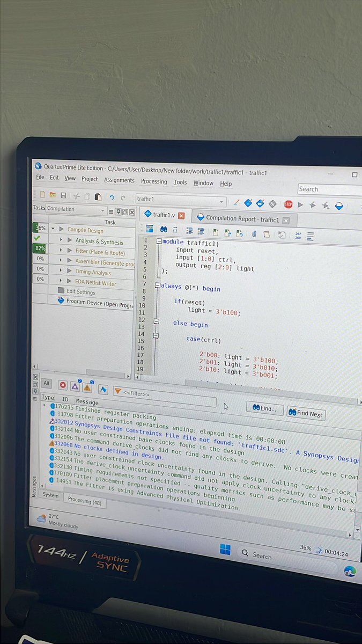Open the weather widget 27°C Mostly cloudy
Screen dimensions: 362x644
click(57, 521)
